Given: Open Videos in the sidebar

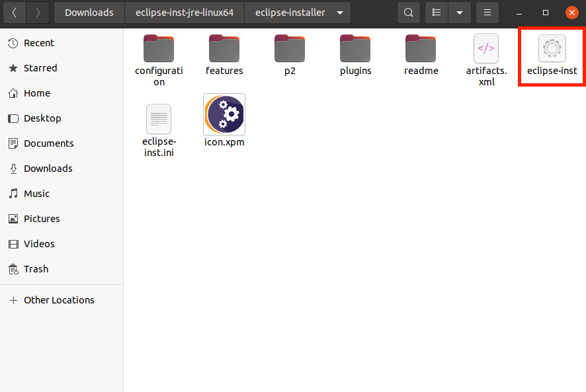Looking at the screenshot, I should click(x=62, y=244).
